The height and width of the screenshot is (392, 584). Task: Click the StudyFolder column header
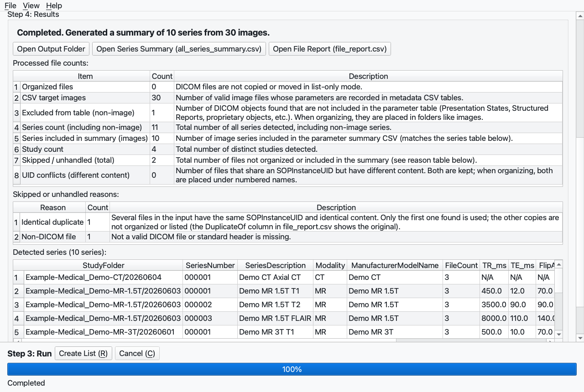pyautogui.click(x=104, y=265)
